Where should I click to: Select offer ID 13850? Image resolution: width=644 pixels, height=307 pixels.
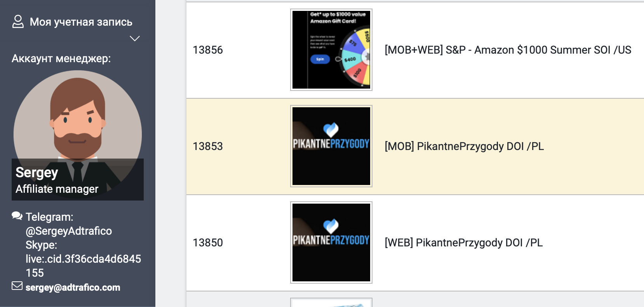coord(208,242)
